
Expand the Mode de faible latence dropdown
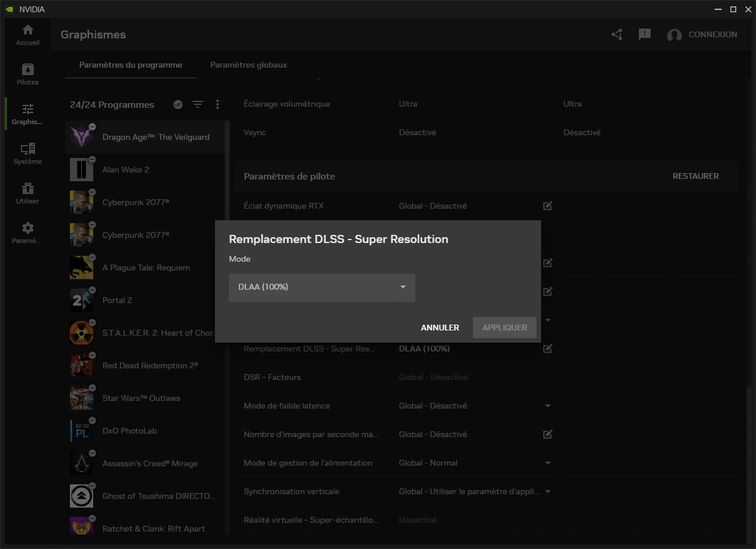pyautogui.click(x=547, y=406)
